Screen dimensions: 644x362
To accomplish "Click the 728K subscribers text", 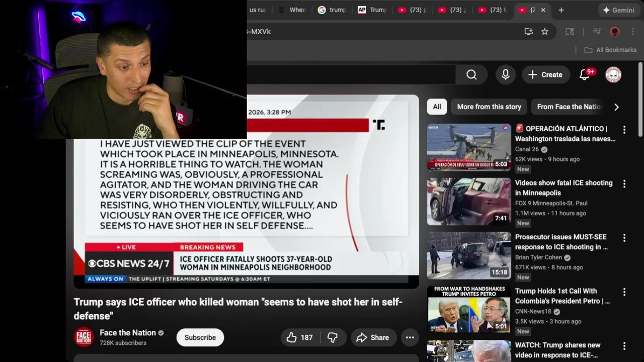I will click(123, 343).
